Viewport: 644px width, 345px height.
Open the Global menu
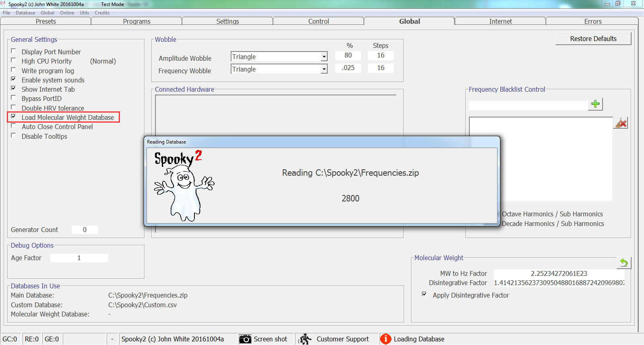click(x=47, y=13)
